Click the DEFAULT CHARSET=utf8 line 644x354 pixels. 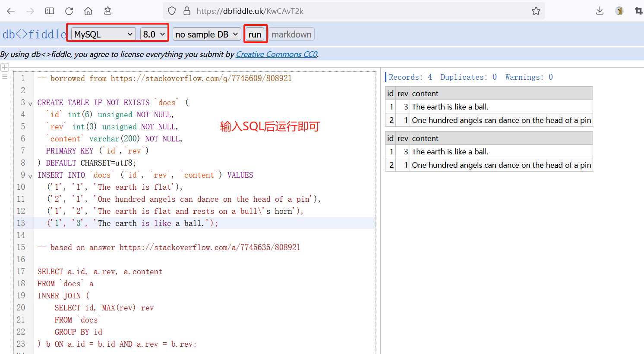tap(87, 163)
